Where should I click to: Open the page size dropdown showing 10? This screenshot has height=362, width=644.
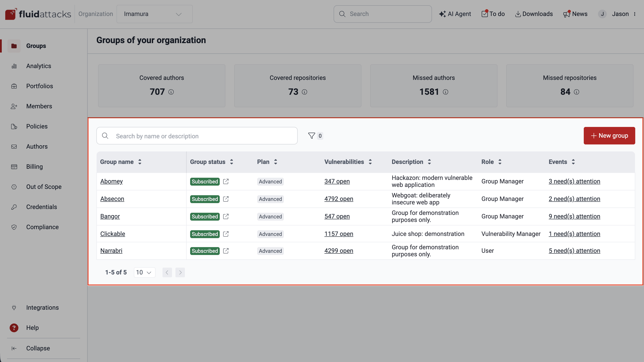[x=144, y=272]
